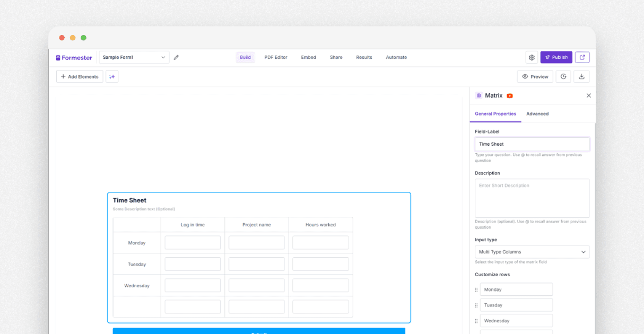
Task: Click the open-in-new-tab icon beside Publish
Action: [x=582, y=57]
